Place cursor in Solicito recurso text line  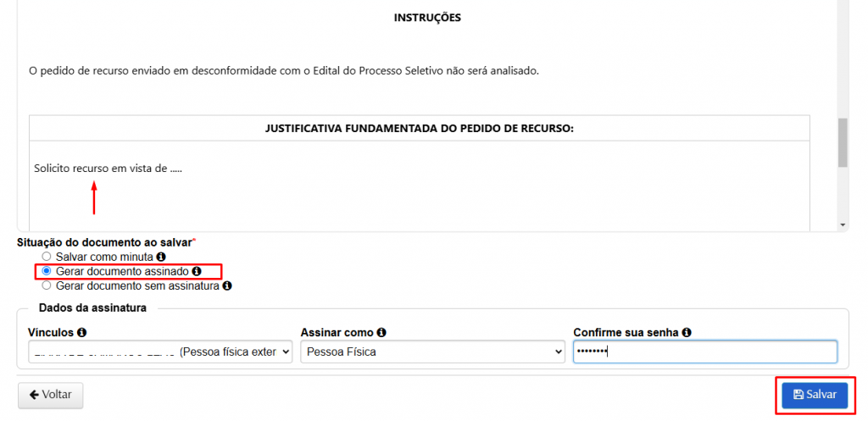pyautogui.click(x=108, y=169)
